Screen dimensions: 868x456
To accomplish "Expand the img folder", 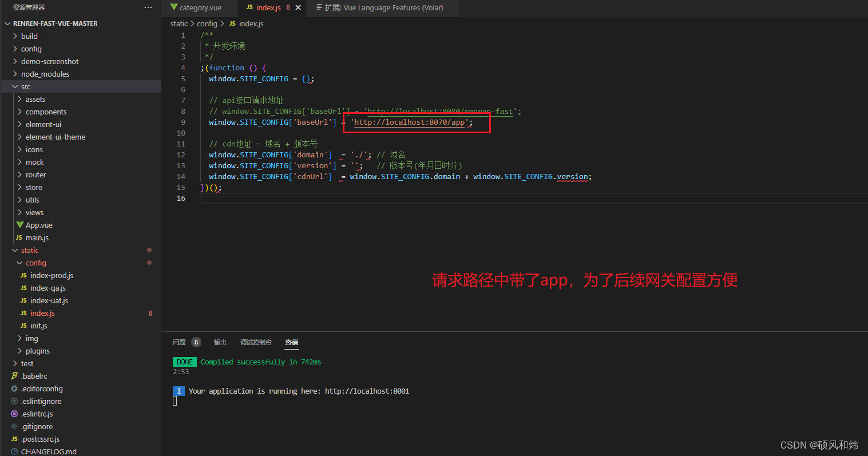I will coord(32,338).
